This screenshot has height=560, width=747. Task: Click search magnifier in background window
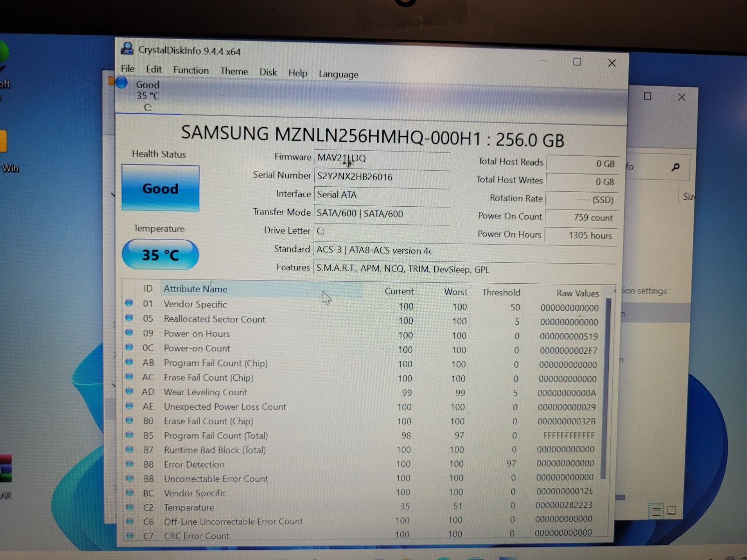tap(675, 167)
